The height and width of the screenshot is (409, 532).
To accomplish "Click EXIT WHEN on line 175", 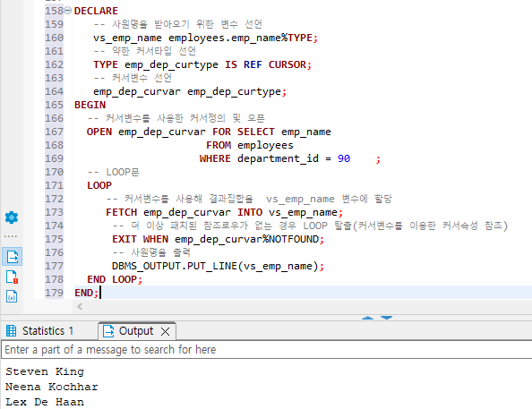I will coord(140,239).
